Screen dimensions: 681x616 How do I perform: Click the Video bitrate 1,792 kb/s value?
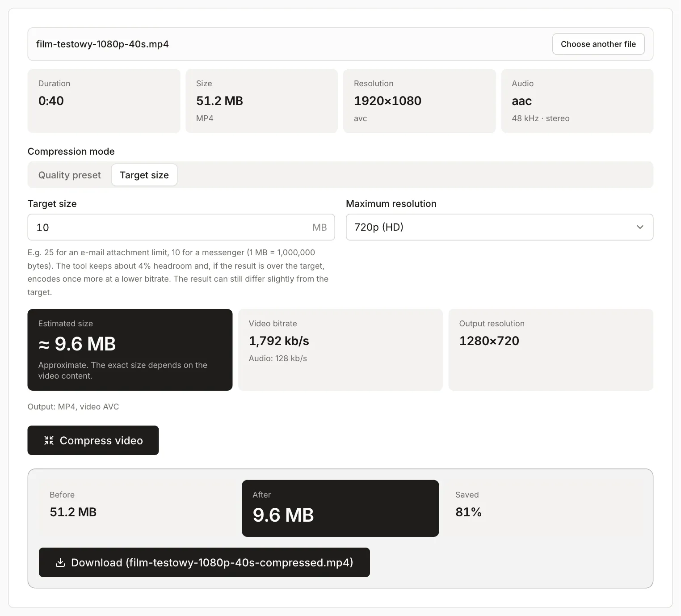click(279, 341)
